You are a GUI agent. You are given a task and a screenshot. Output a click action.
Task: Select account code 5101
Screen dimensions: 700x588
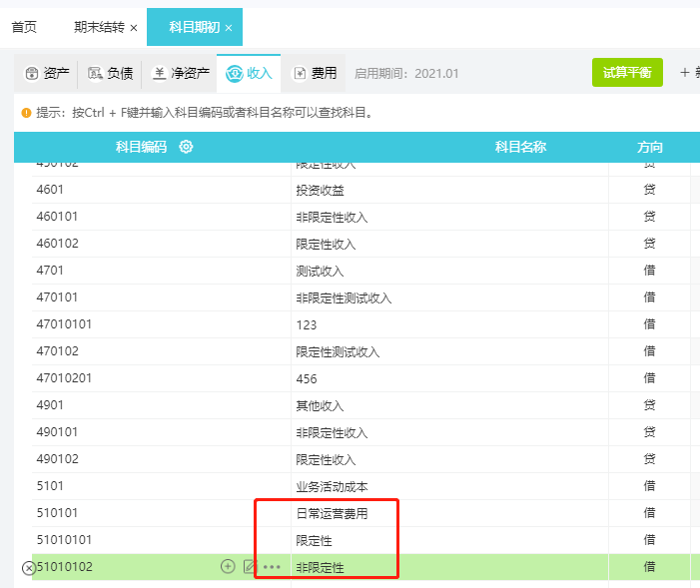point(50,486)
